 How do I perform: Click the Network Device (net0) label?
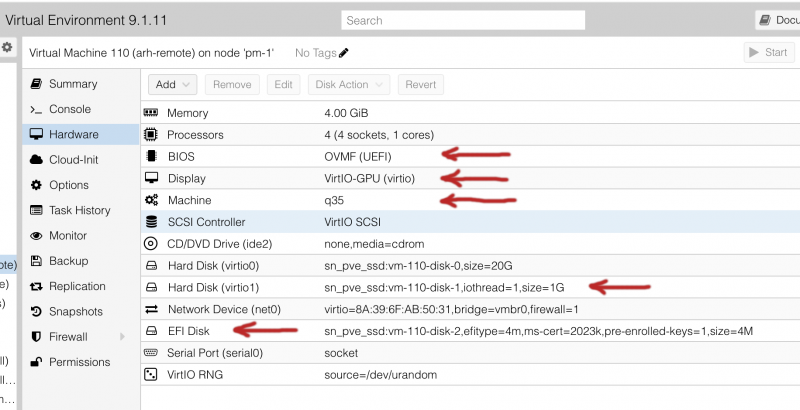224,310
